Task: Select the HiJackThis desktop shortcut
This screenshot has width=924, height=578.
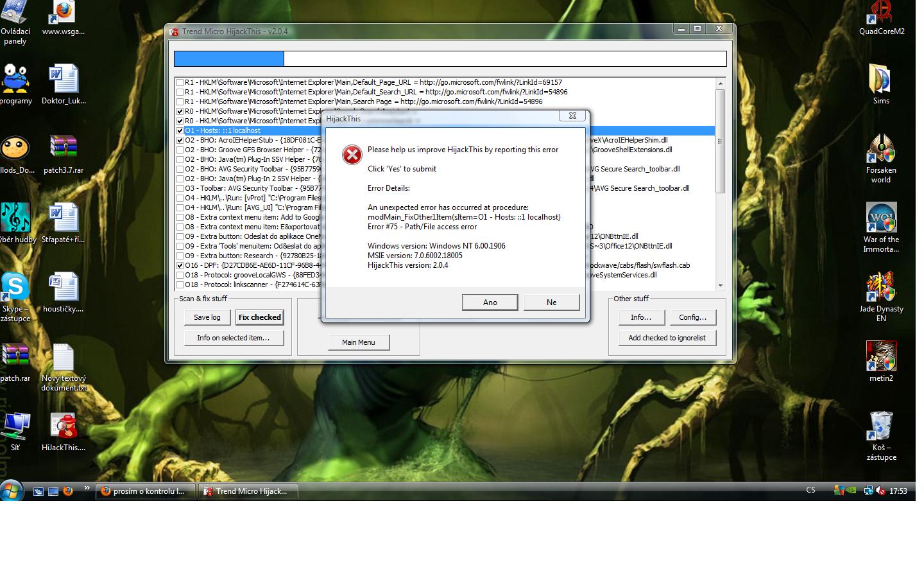Action: pos(64,432)
